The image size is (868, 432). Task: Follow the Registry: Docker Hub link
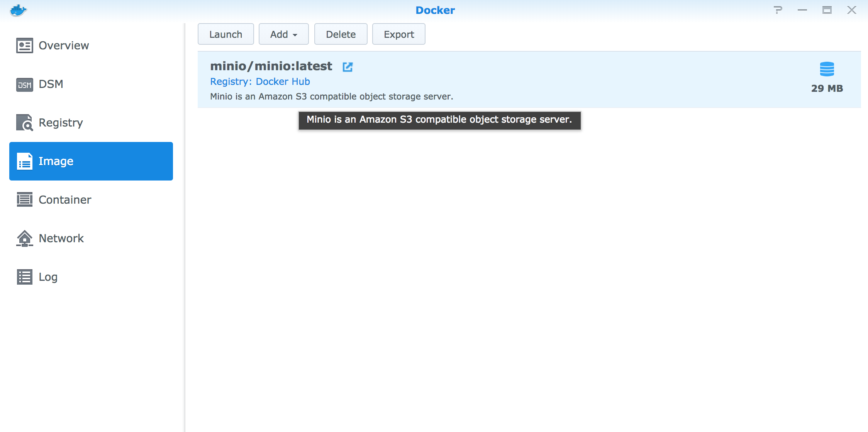click(x=260, y=82)
